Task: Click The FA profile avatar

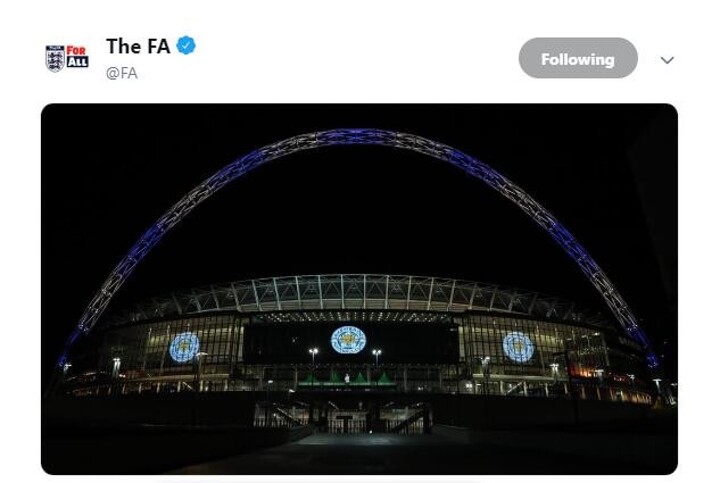Action: [x=67, y=57]
